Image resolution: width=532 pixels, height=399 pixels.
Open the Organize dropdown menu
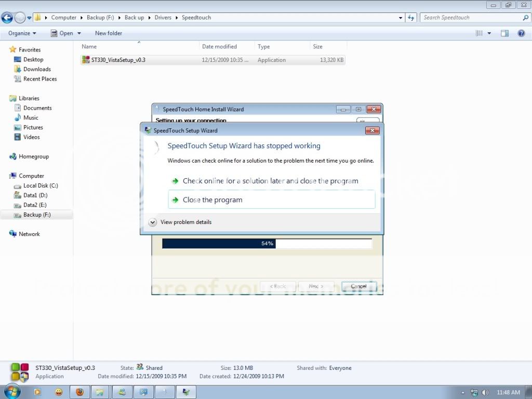tap(22, 33)
